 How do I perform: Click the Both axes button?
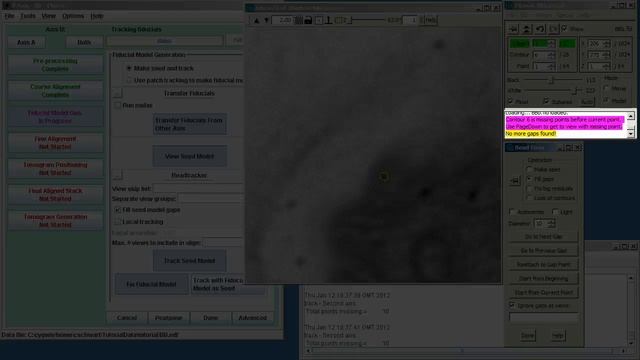coord(84,42)
